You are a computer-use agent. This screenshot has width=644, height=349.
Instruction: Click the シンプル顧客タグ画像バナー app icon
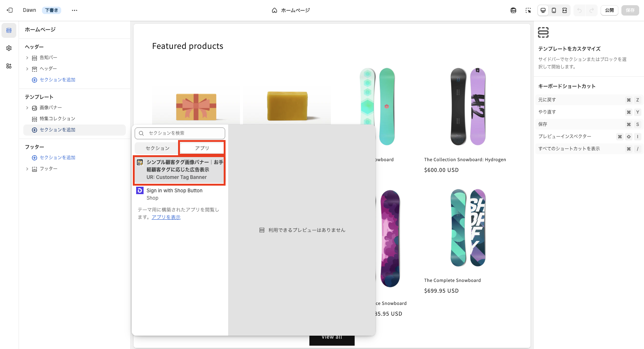pos(140,162)
